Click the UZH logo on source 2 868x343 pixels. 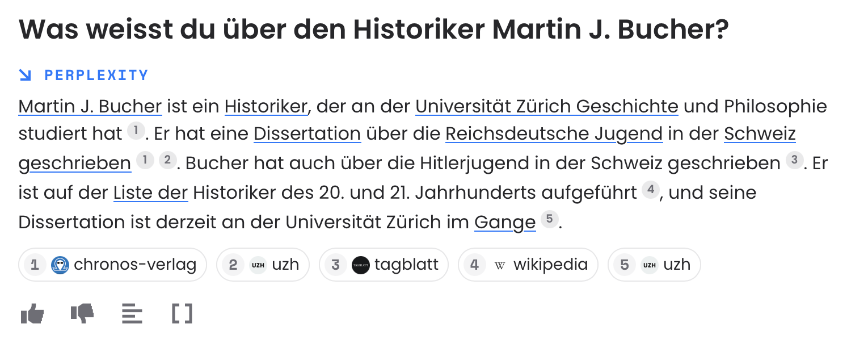pos(258,265)
